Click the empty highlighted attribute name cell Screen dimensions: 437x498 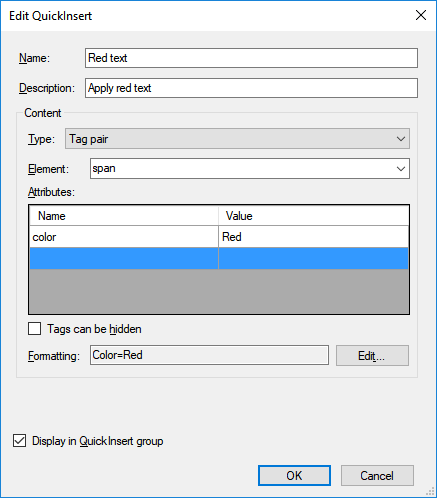pos(124,258)
